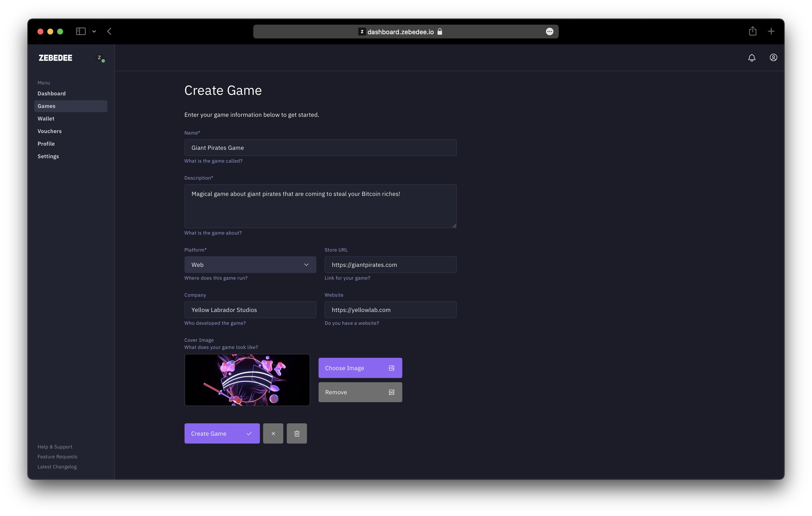
Task: Click the Latest Changelog item
Action: point(57,466)
